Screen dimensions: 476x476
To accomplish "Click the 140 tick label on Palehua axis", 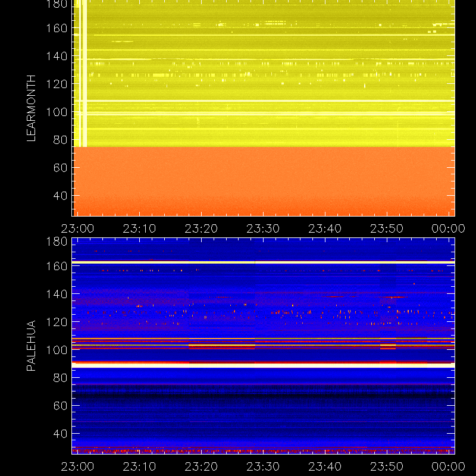I will pyautogui.click(x=57, y=294).
